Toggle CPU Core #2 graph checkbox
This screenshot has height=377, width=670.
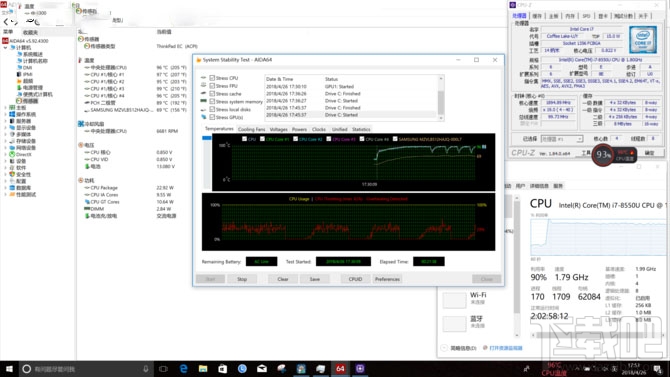click(x=295, y=139)
